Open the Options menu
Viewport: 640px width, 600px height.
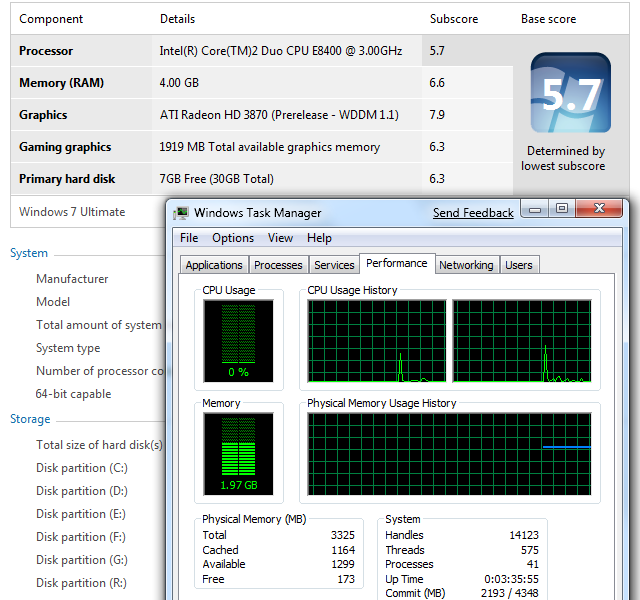coord(233,238)
